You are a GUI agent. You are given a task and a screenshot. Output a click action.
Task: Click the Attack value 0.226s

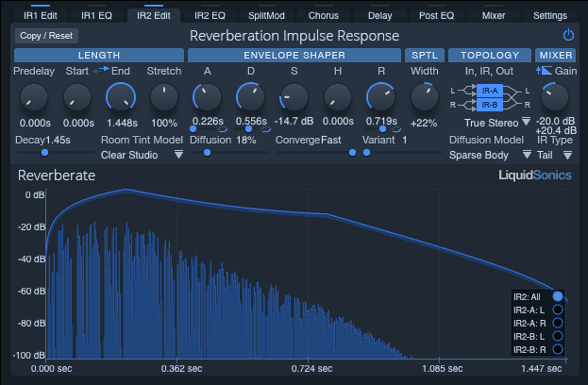(208, 121)
